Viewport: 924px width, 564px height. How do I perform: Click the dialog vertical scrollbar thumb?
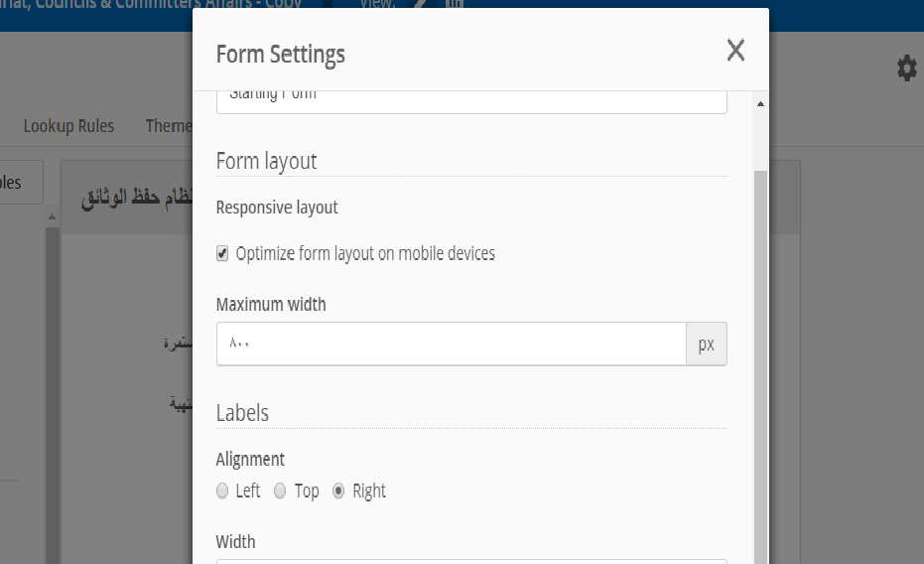(x=761, y=365)
